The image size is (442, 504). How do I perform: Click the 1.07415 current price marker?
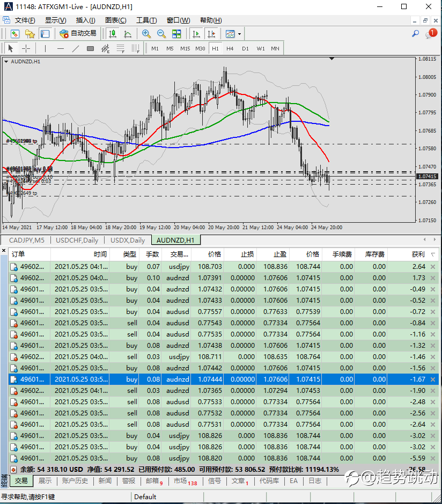pos(427,176)
